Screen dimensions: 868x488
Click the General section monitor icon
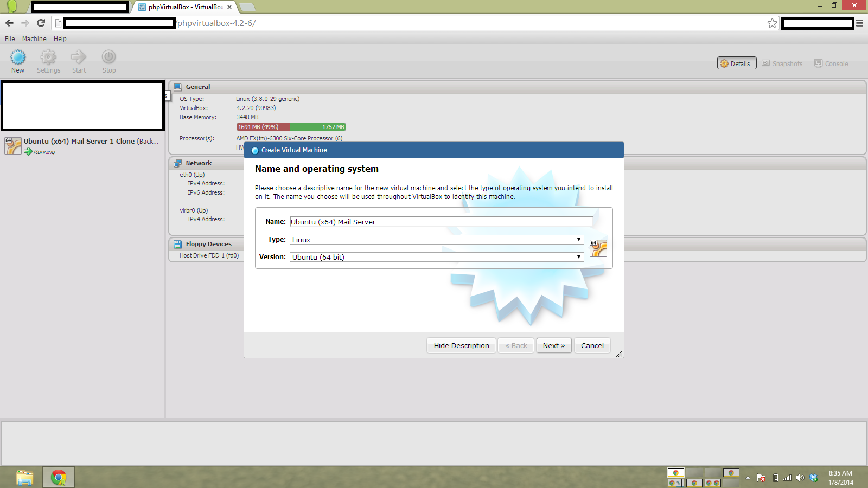coord(177,87)
